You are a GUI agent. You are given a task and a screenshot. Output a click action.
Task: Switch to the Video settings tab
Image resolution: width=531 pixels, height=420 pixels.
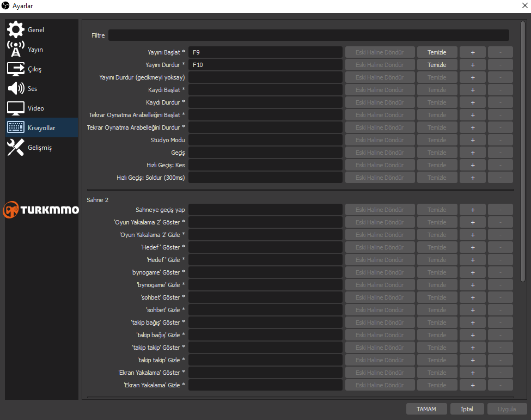(x=41, y=108)
